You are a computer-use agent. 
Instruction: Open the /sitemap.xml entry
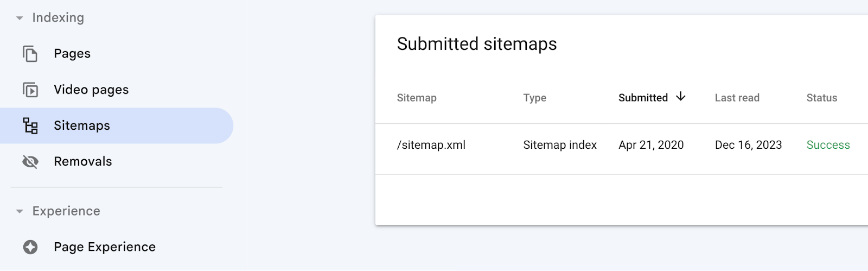431,145
